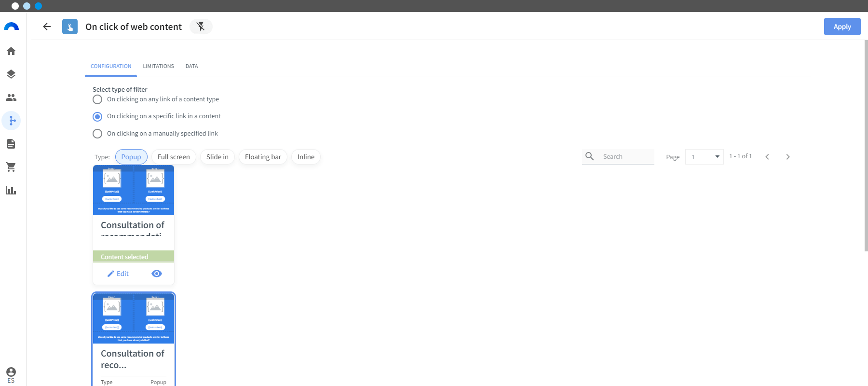Click the second Consultation card thumbnail

(134, 318)
